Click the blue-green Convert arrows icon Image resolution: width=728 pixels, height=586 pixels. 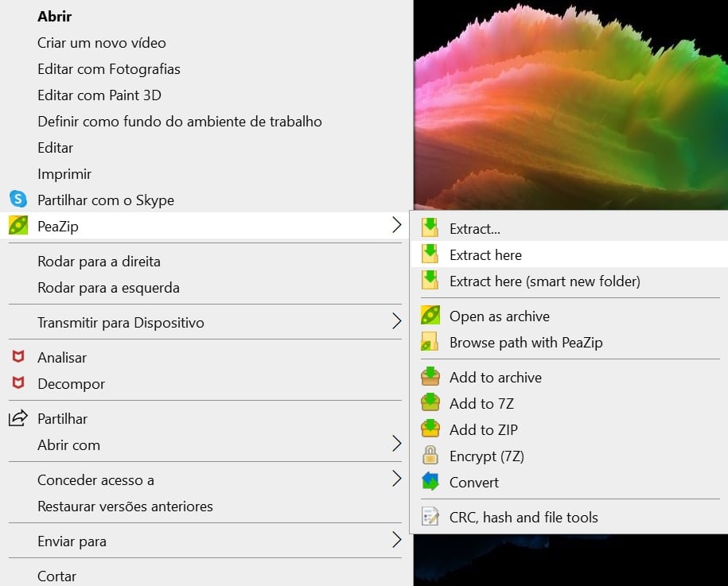click(430, 481)
